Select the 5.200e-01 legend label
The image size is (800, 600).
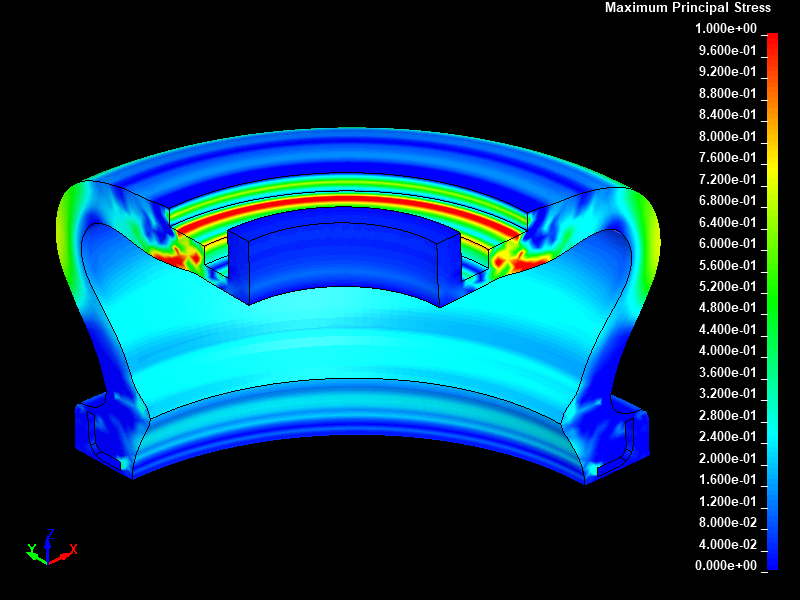tap(726, 286)
